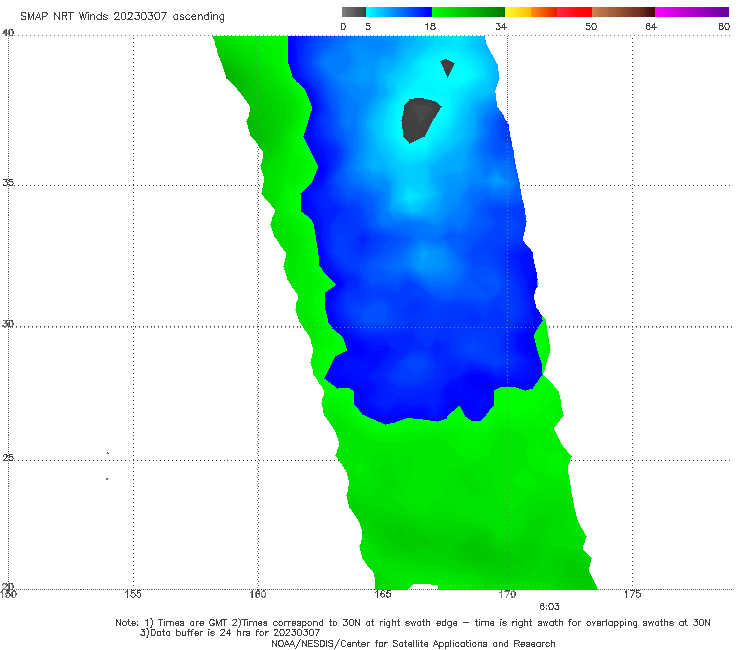This screenshot has height=650, width=740.
Task: Click the NOAA/NESDIS credit line
Action: click(x=413, y=644)
